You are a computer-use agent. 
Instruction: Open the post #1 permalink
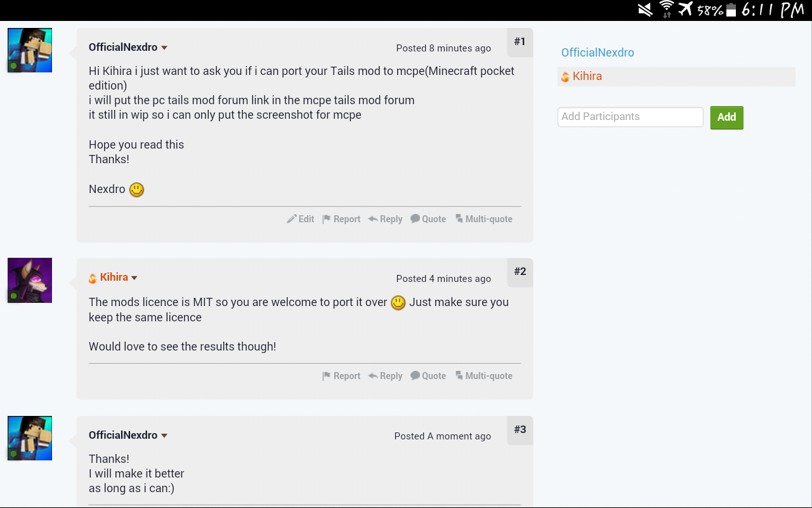tap(520, 42)
